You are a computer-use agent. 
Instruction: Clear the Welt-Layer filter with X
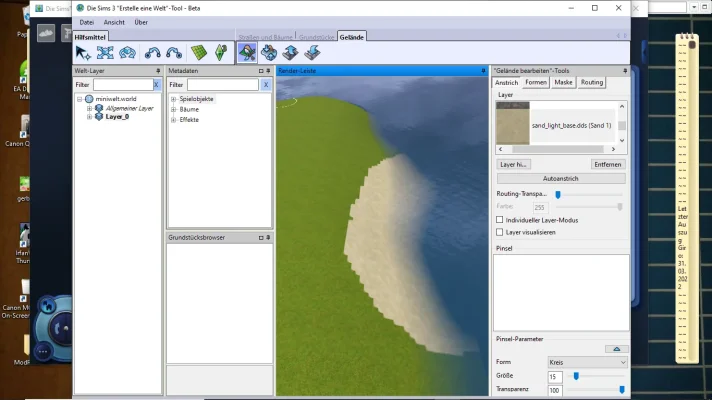coord(157,84)
